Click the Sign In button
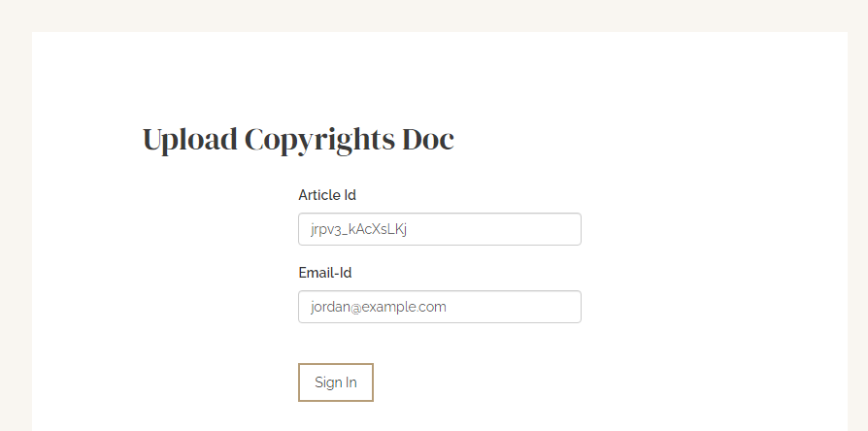868x431 pixels. (x=336, y=382)
